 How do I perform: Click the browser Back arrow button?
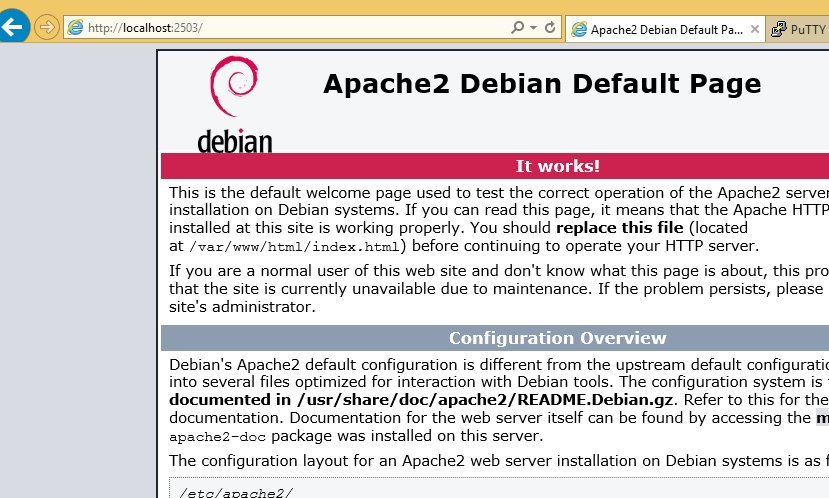click(13, 26)
